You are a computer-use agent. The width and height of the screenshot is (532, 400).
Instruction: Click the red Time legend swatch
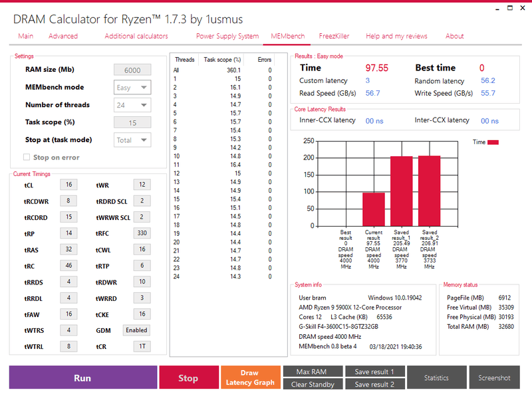point(493,142)
